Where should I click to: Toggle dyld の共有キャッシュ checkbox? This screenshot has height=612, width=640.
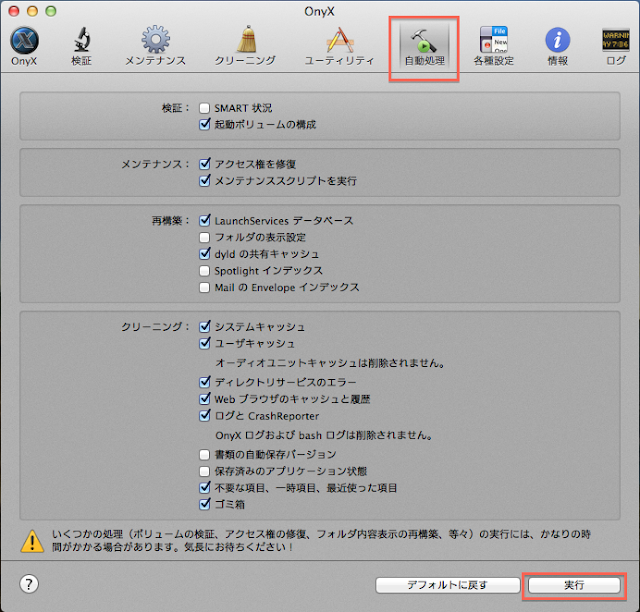[x=204, y=254]
